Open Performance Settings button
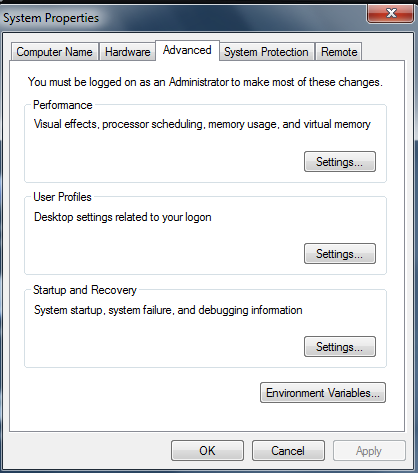 click(340, 162)
